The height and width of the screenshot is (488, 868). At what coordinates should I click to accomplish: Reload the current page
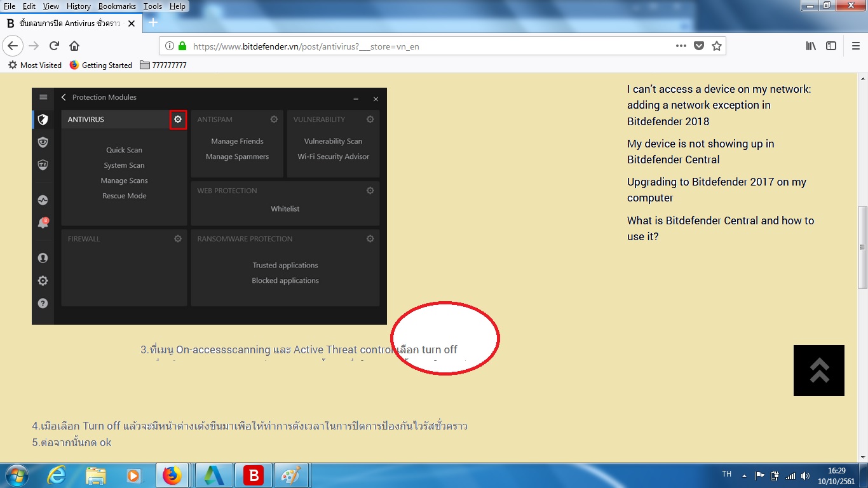55,46
